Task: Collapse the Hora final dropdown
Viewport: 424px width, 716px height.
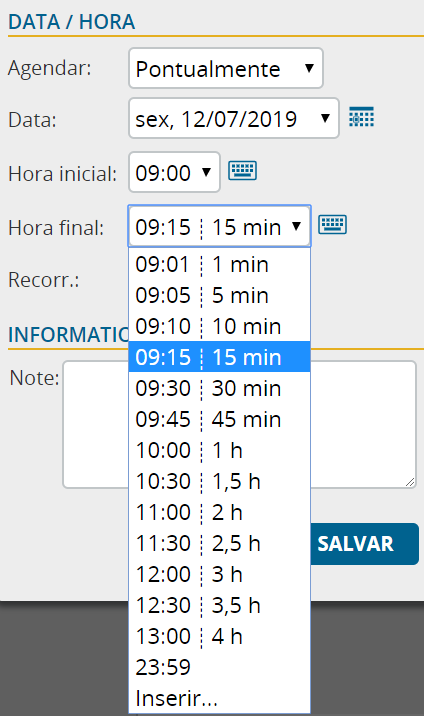Action: coord(220,226)
